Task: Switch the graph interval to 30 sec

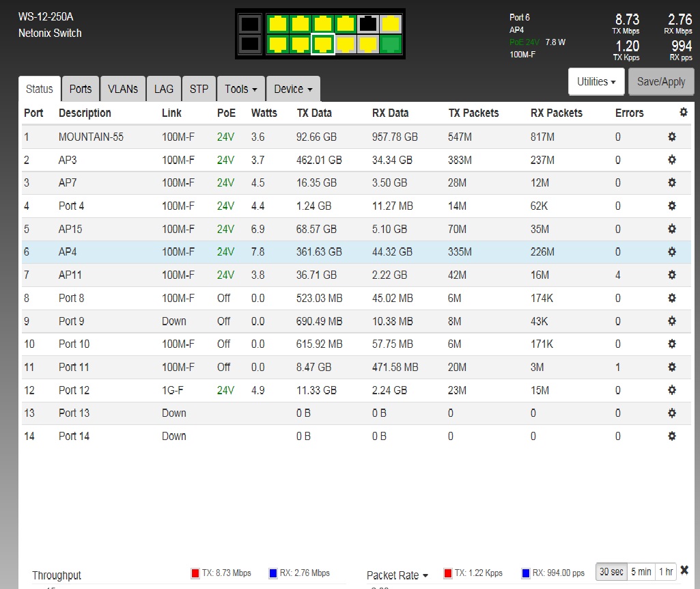Action: tap(611, 572)
